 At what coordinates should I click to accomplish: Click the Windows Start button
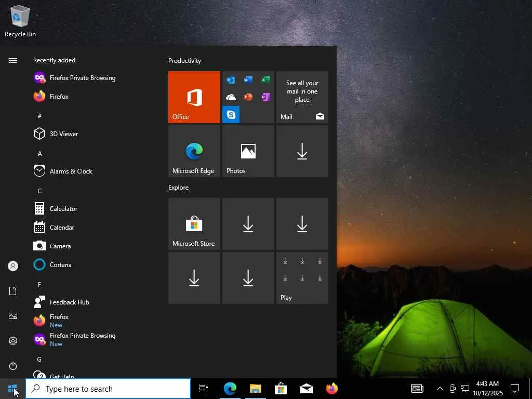click(x=12, y=389)
